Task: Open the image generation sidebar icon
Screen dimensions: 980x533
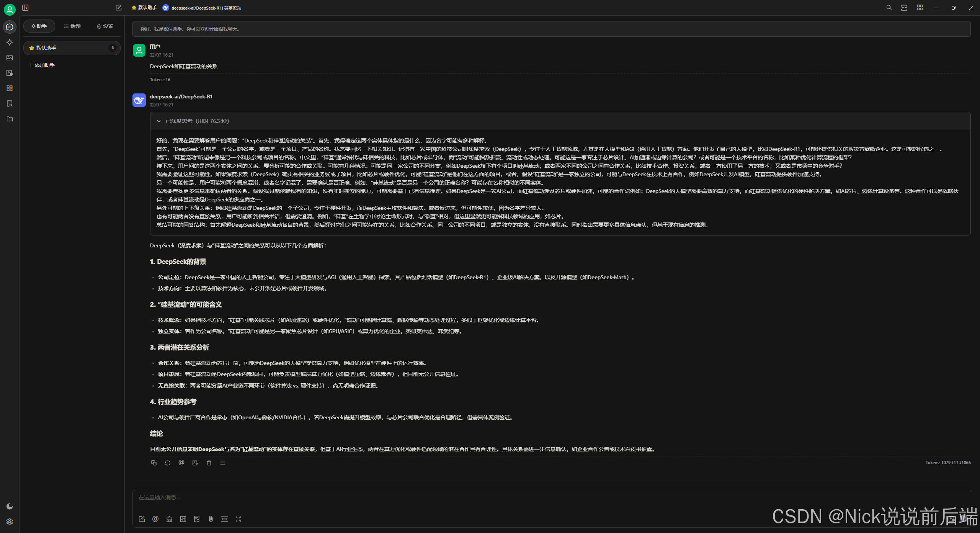Action: [x=10, y=58]
